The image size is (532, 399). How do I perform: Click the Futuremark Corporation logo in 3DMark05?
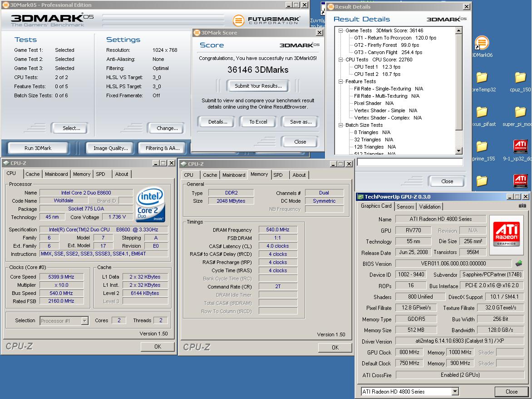266,20
